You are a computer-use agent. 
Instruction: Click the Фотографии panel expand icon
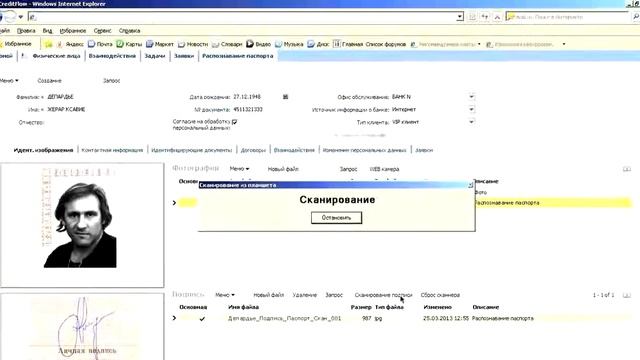pos(627,169)
